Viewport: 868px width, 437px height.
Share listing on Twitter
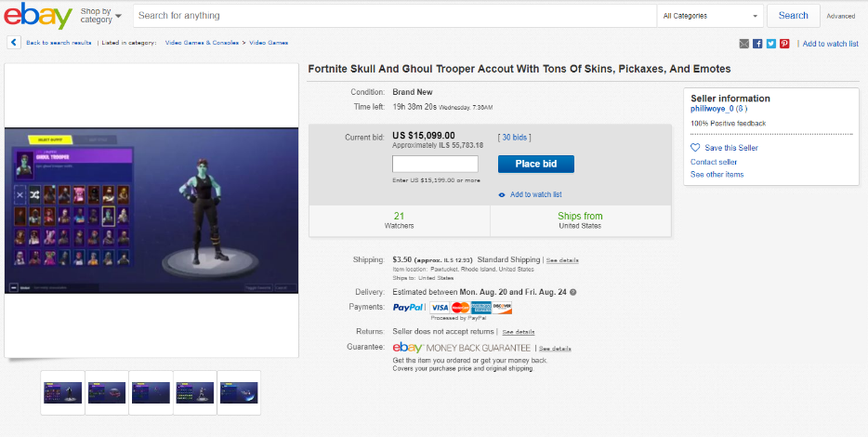[x=771, y=44]
